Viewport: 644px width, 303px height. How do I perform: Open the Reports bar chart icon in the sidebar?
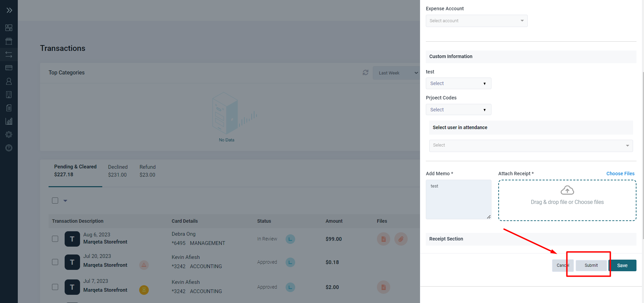[x=9, y=121]
